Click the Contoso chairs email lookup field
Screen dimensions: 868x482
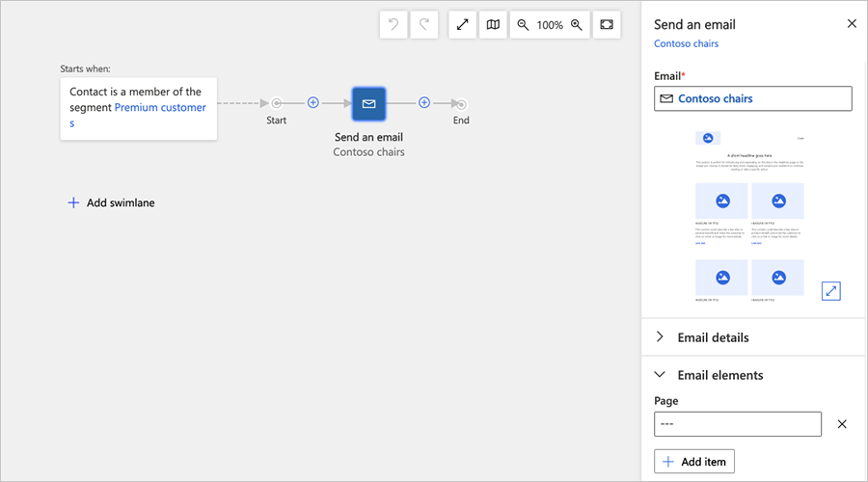pos(752,98)
